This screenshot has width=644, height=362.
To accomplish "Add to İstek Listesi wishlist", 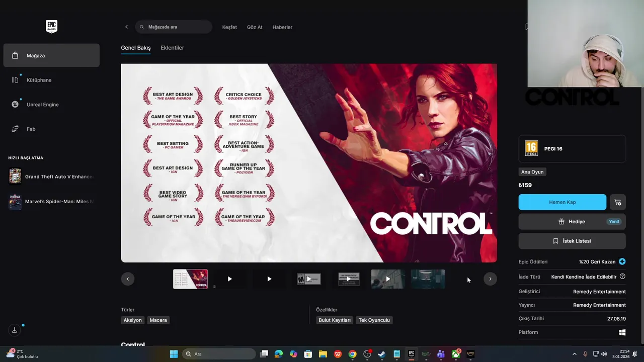I will [572, 241].
